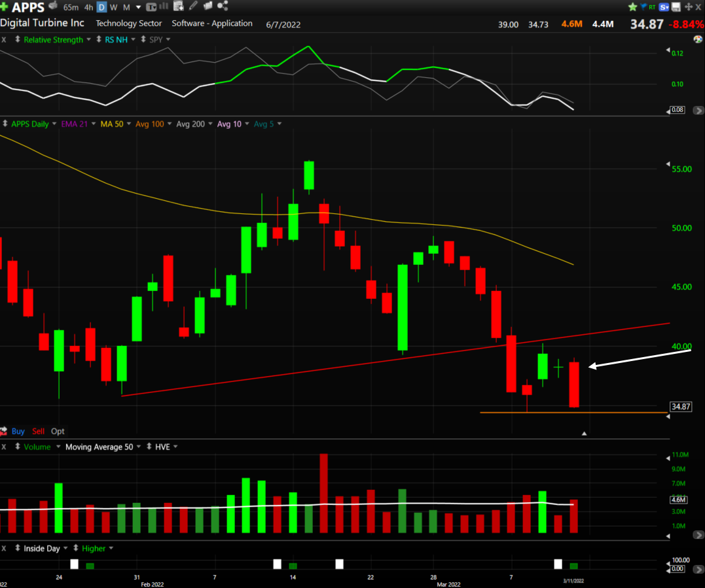Click the share chart icon
The image size is (705, 588).
(223, 6)
